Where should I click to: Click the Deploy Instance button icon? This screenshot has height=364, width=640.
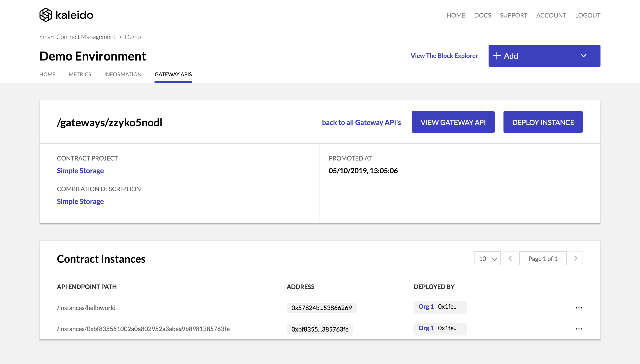pos(543,122)
